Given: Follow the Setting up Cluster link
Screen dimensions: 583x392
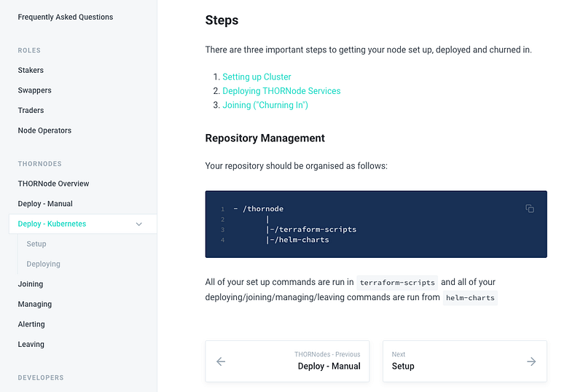Looking at the screenshot, I should [x=257, y=77].
